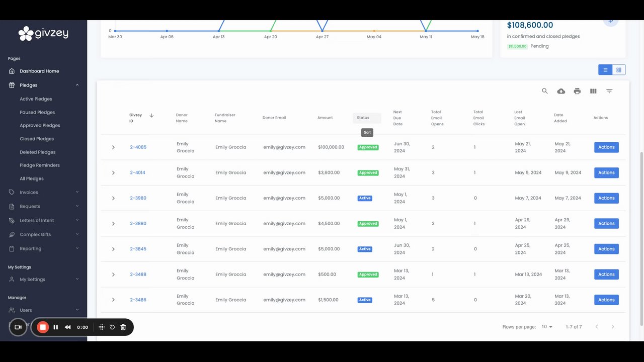Click the page vertical scrollbar
Screen dimensions: 644x362
641,238
